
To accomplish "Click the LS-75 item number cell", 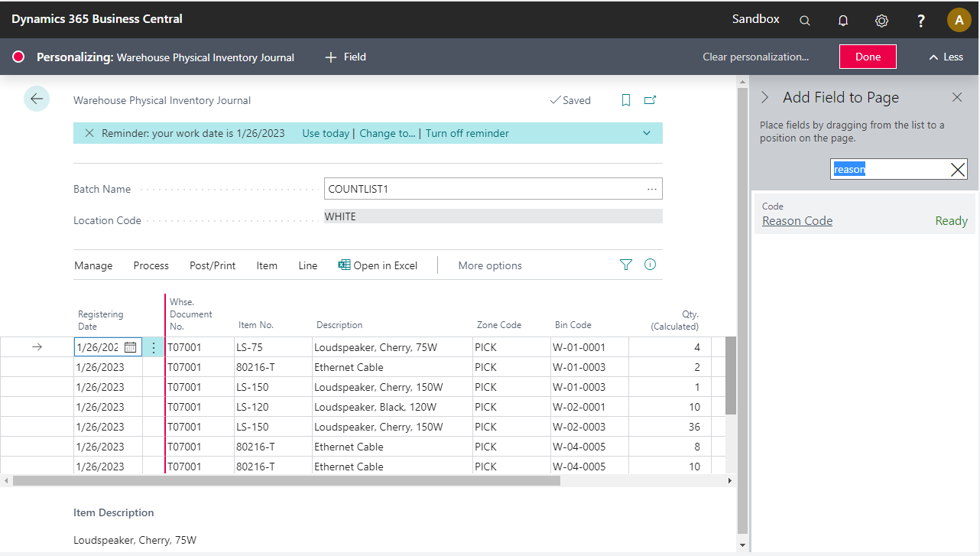I will coord(273,347).
